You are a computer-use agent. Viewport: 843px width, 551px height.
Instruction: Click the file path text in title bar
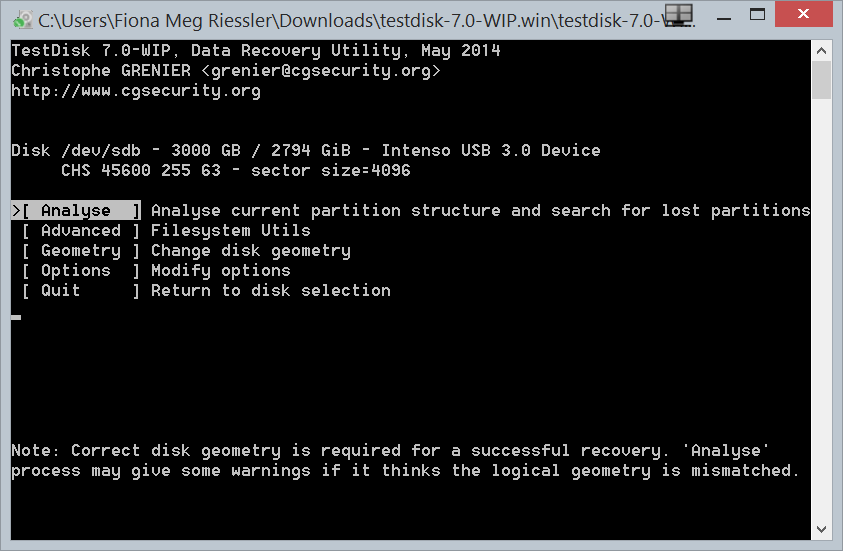pos(340,19)
